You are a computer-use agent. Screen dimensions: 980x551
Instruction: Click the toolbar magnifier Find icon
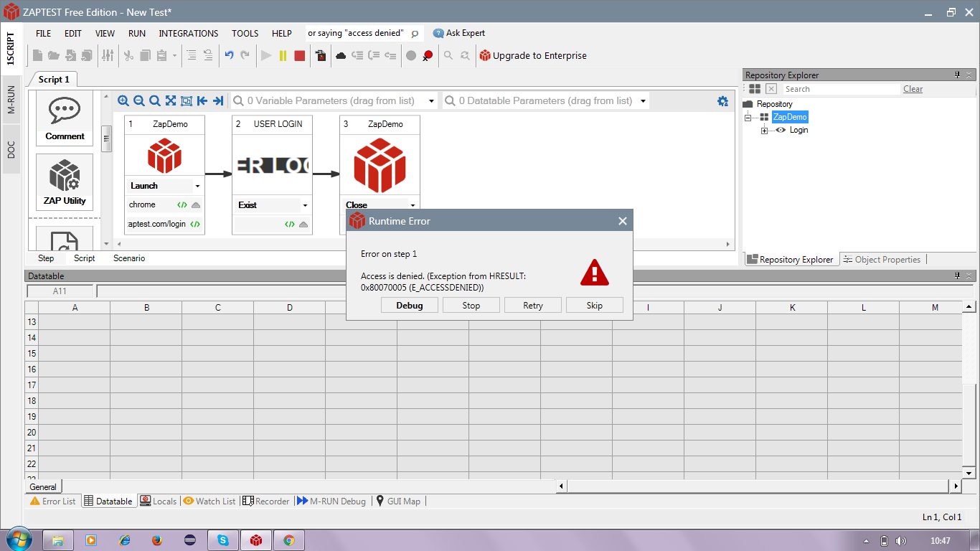point(448,55)
